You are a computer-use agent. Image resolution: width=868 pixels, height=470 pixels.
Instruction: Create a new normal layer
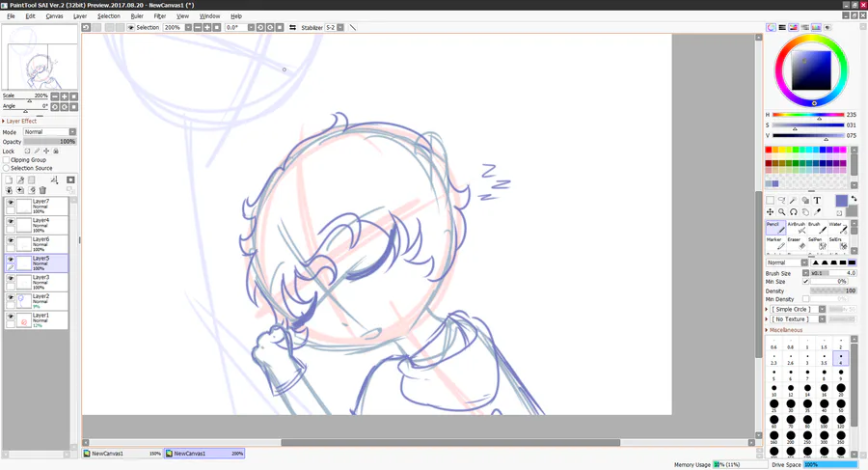coord(9,180)
